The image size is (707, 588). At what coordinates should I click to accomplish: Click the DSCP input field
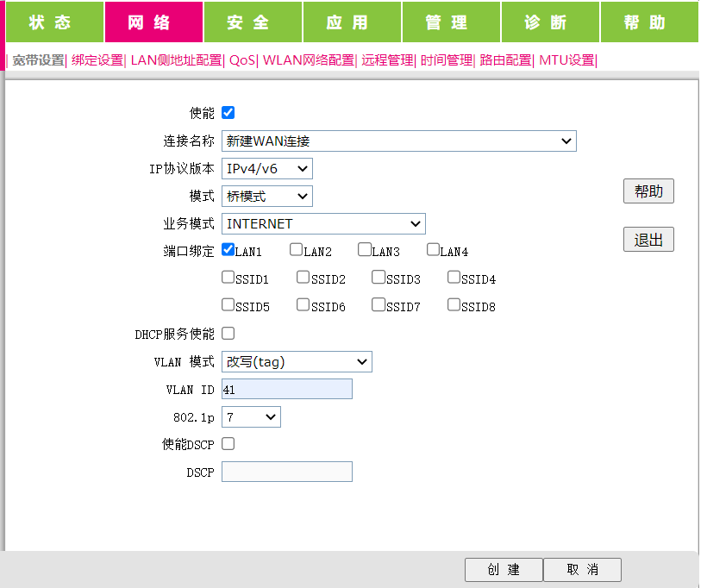tap(287, 472)
